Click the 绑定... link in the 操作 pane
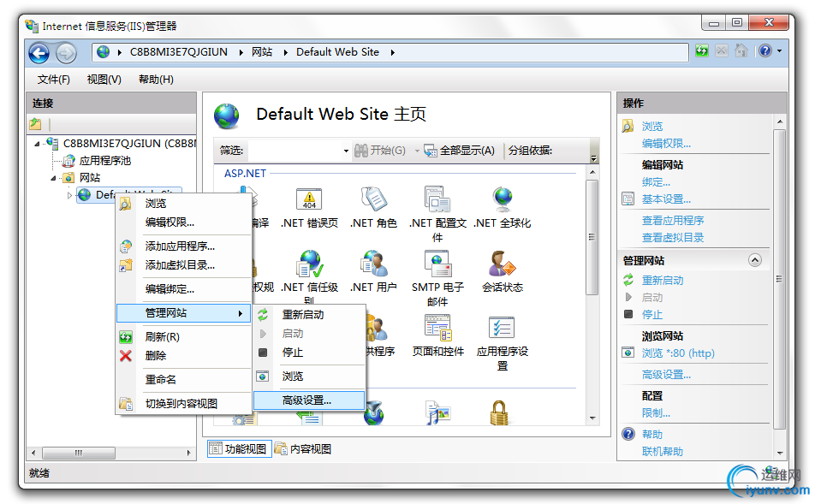The width and height of the screenshot is (815, 504). pos(656,182)
